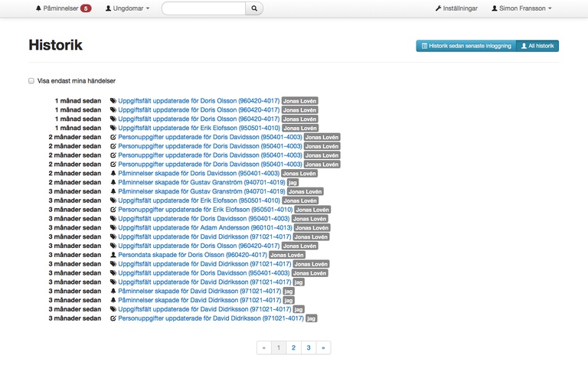Go to next page arrow in pagination

[323, 347]
